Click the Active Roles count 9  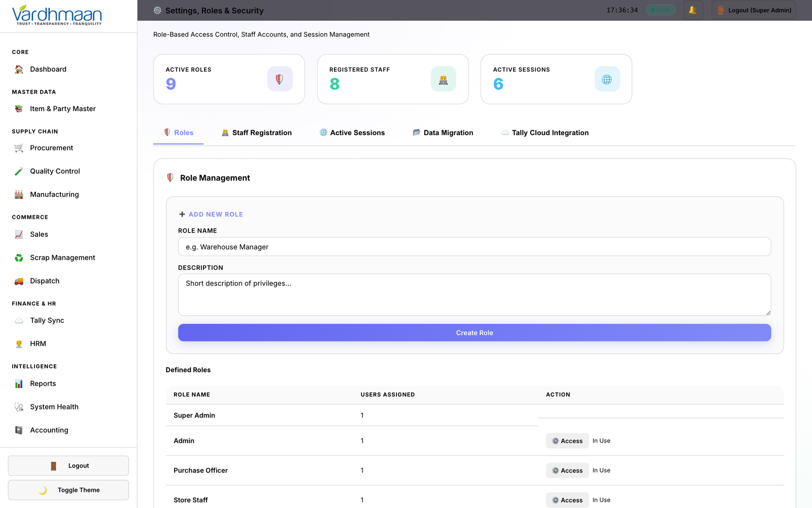pyautogui.click(x=171, y=84)
